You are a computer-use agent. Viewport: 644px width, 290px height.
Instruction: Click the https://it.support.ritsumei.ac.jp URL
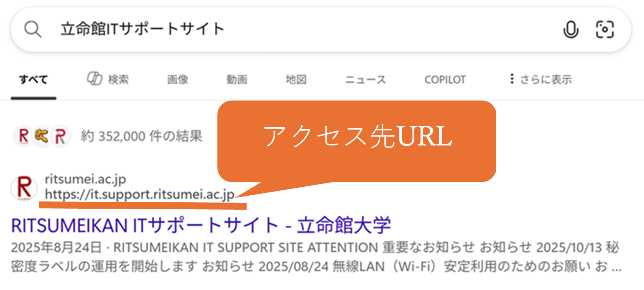140,194
